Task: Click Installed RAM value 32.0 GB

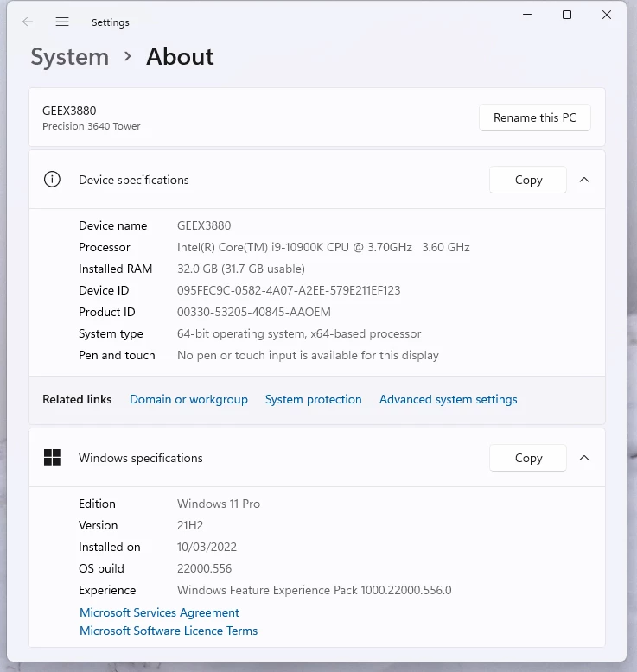Action: (241, 269)
